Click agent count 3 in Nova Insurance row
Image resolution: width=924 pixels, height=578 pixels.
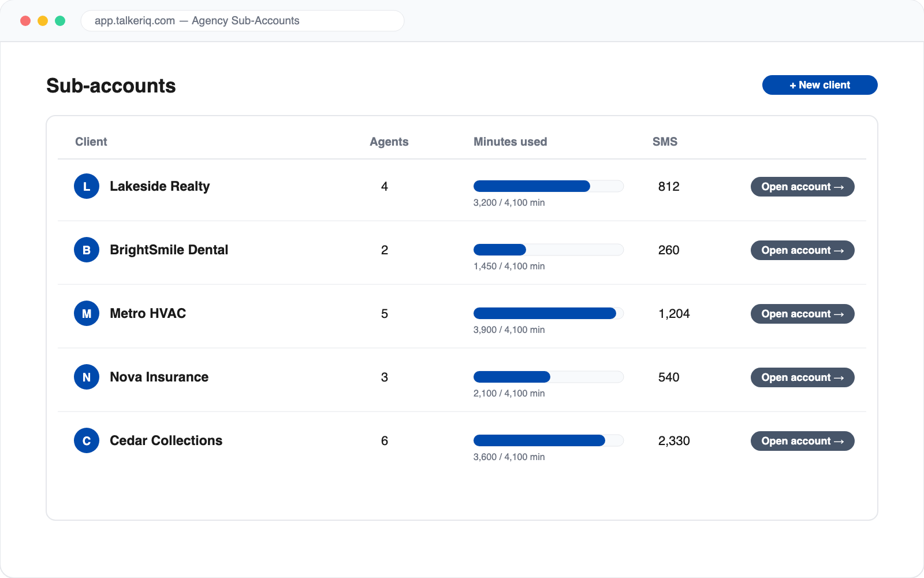385,377
